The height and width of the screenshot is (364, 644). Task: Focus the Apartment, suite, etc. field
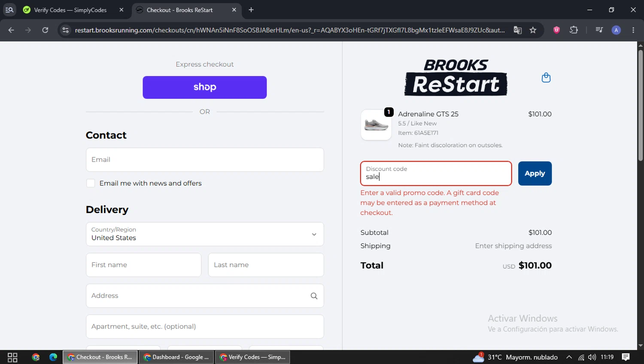click(205, 327)
